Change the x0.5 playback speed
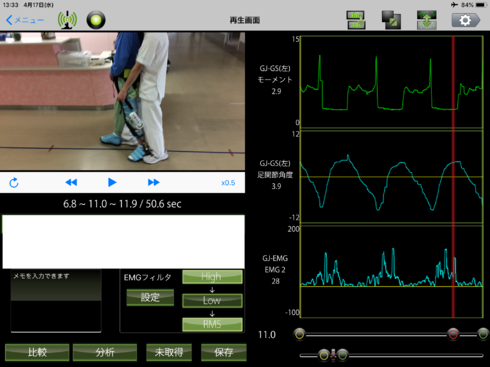490x367 pixels. 228,183
